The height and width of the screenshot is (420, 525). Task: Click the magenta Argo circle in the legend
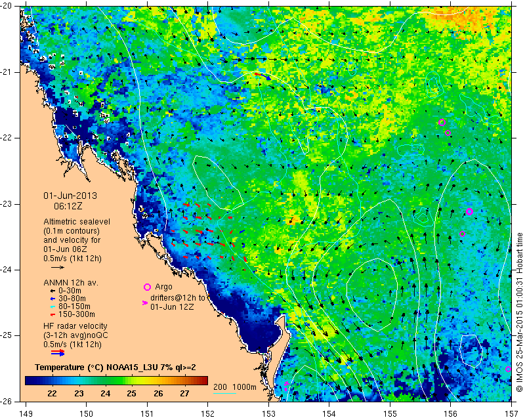coord(147,287)
